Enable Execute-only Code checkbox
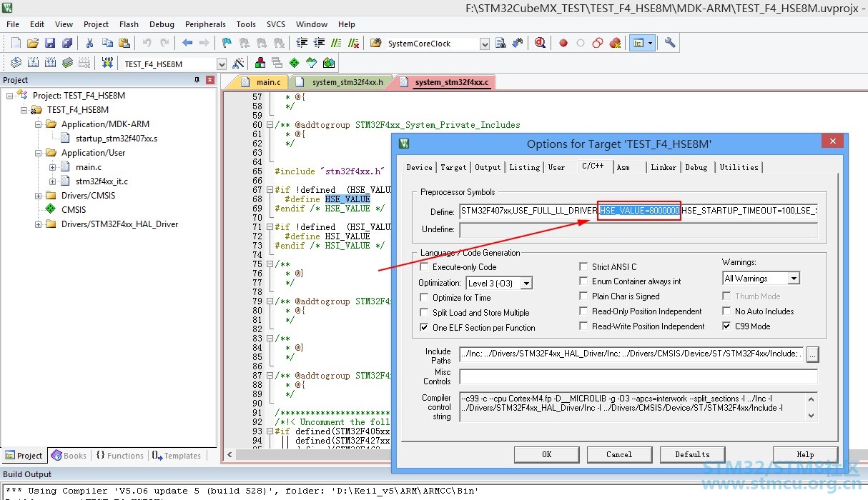The height and width of the screenshot is (500, 868). [x=425, y=267]
